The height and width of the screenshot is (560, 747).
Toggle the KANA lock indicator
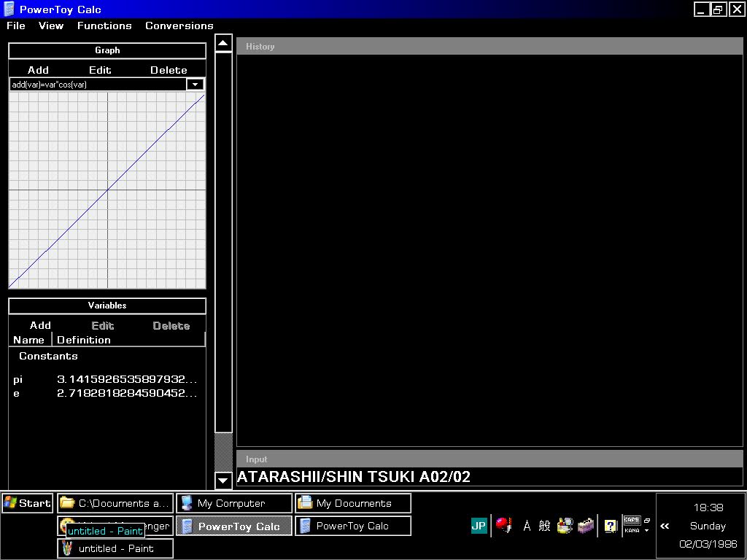tap(632, 531)
